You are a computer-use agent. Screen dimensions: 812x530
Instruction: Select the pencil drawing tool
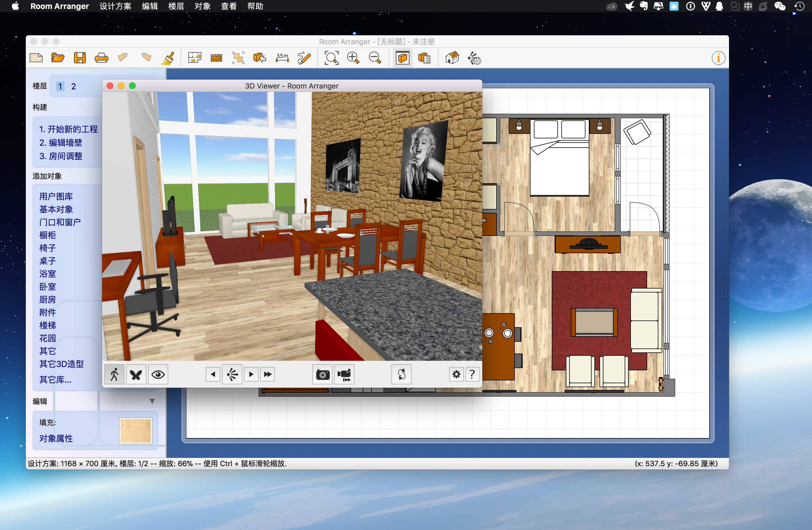pos(304,58)
